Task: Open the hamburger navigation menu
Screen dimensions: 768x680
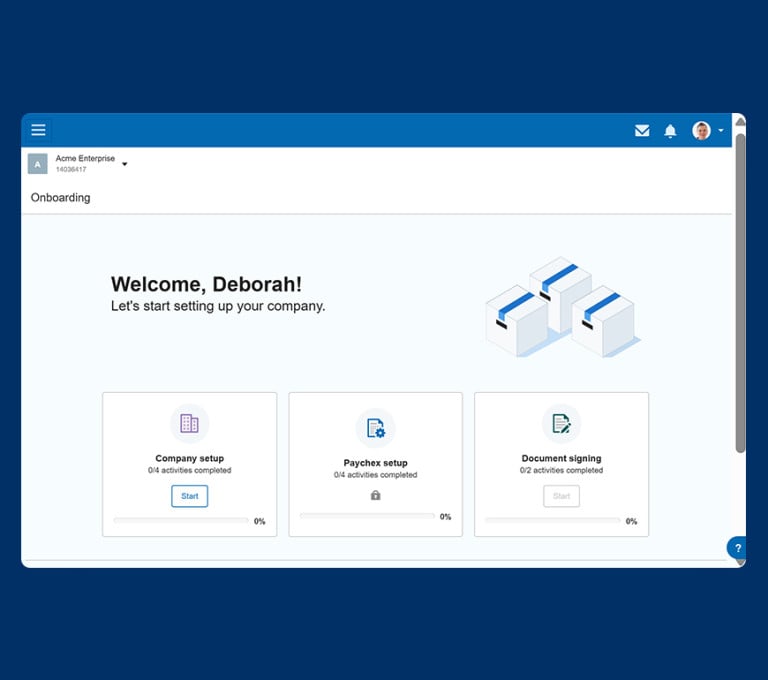Action: [38, 130]
